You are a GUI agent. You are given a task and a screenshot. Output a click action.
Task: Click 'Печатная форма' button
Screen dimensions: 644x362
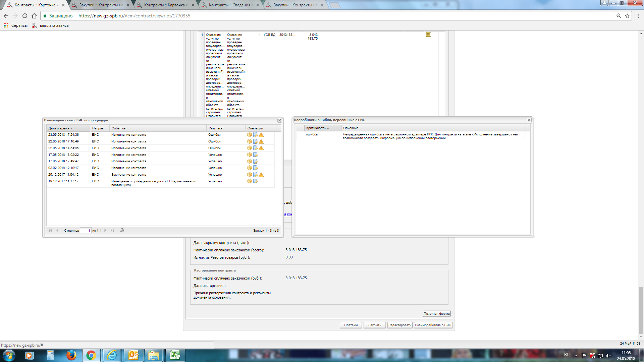click(x=436, y=314)
